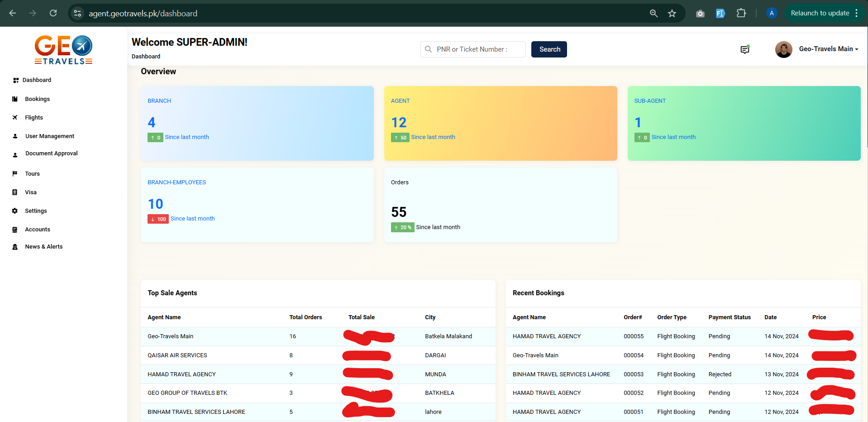The width and height of the screenshot is (868, 422).
Task: Click the Bookings sidebar icon
Action: pos(15,99)
